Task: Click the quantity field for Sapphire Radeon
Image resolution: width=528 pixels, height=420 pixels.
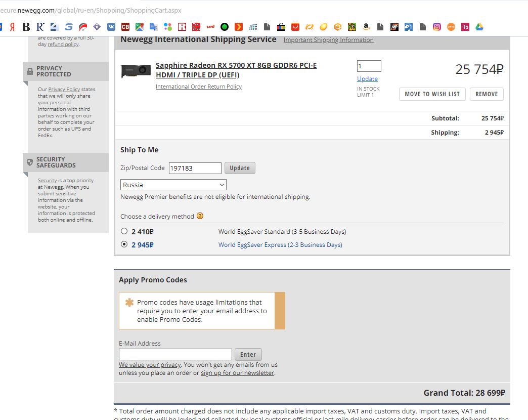Action: click(x=369, y=66)
